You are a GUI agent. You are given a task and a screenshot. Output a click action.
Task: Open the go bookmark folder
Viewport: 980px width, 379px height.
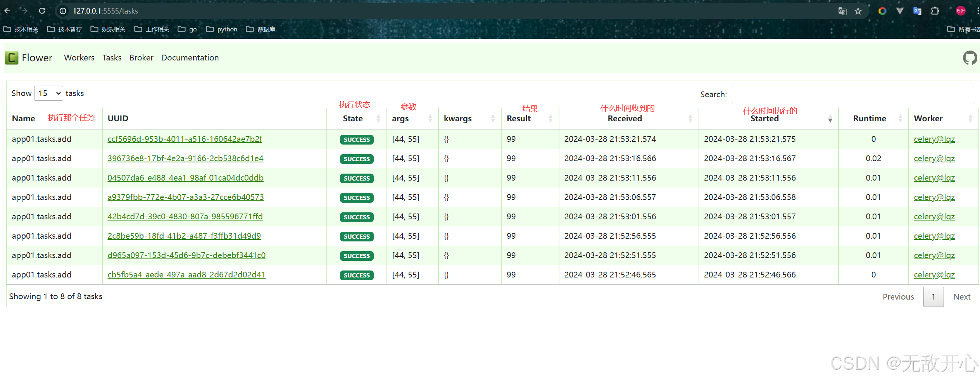(x=187, y=29)
